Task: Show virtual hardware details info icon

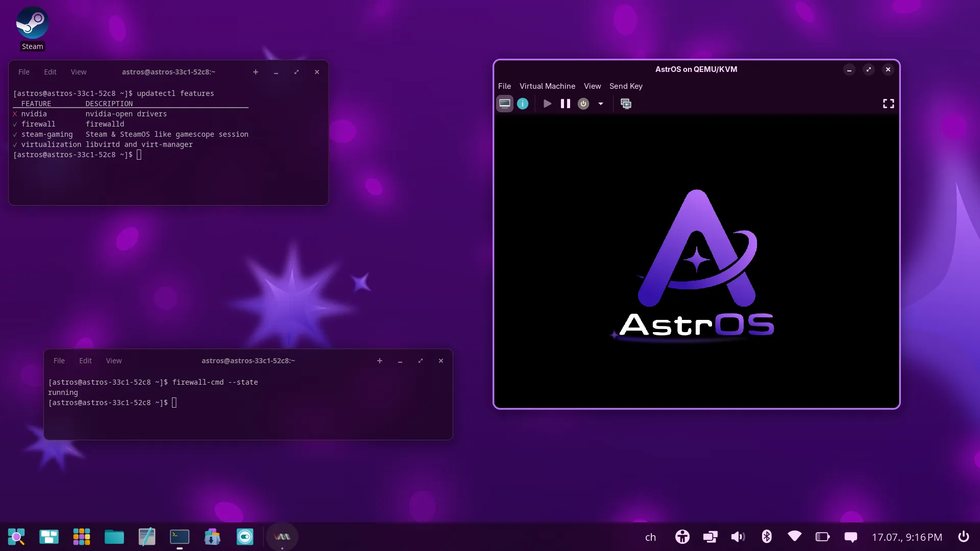Action: [x=523, y=104]
